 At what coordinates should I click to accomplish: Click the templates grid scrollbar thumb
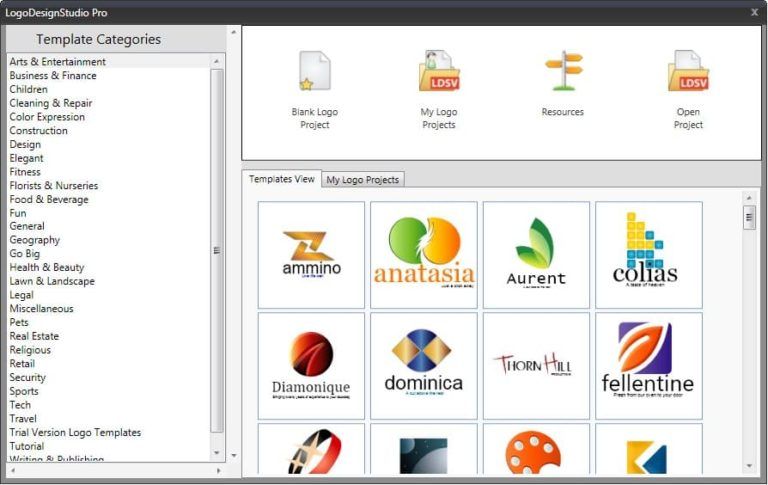[x=749, y=218]
